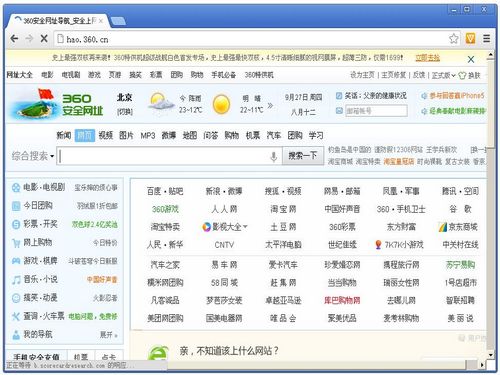This screenshot has width=500, height=375.
Task: Open a new browser tab
Action: tap(118, 21)
